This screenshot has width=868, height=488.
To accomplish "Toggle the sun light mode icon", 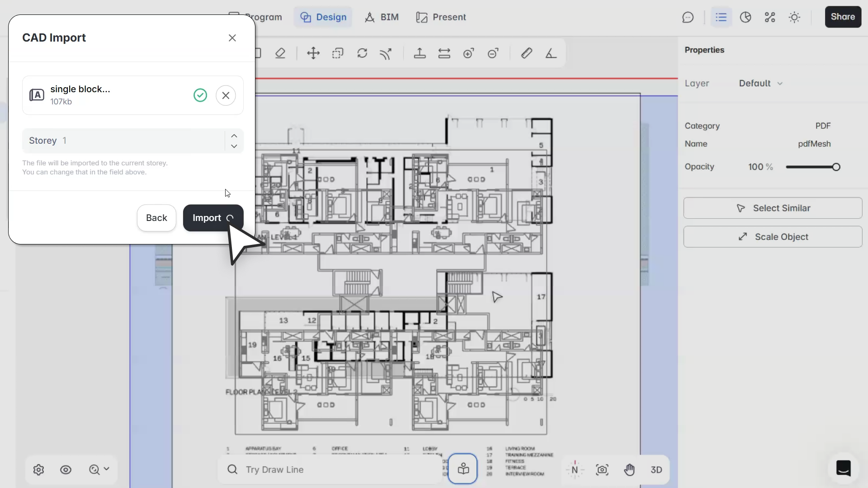I will [x=794, y=17].
